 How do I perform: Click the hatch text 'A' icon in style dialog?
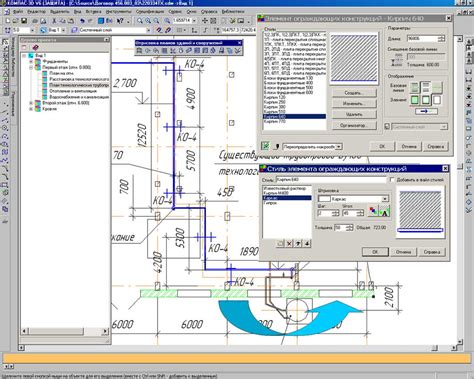click(384, 211)
